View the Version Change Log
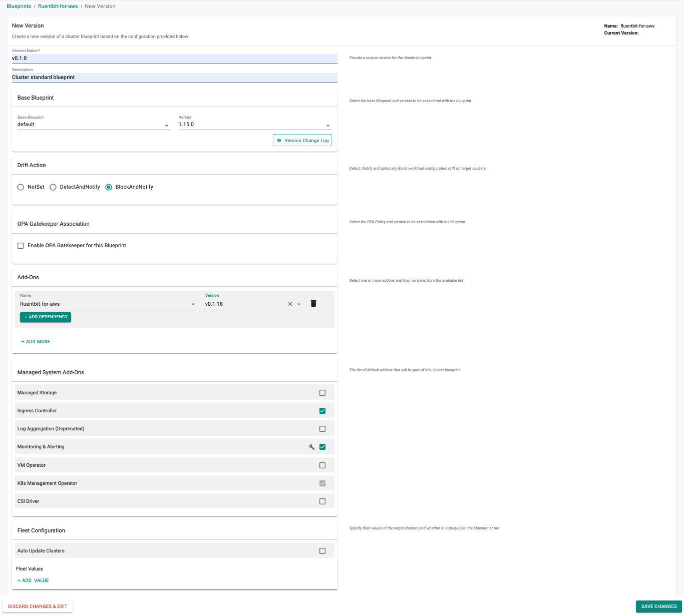Screen dimensions: 684x616 tap(302, 141)
